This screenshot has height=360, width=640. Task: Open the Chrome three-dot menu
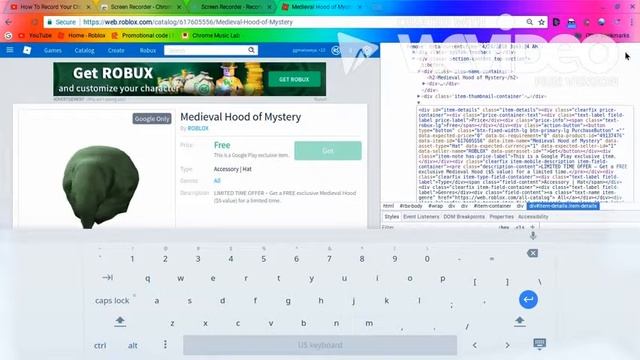pyautogui.click(x=632, y=22)
